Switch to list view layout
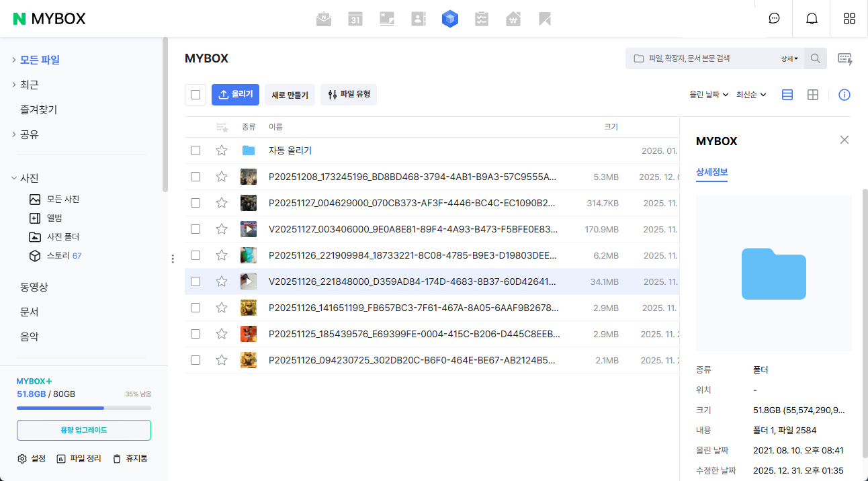 click(x=787, y=95)
